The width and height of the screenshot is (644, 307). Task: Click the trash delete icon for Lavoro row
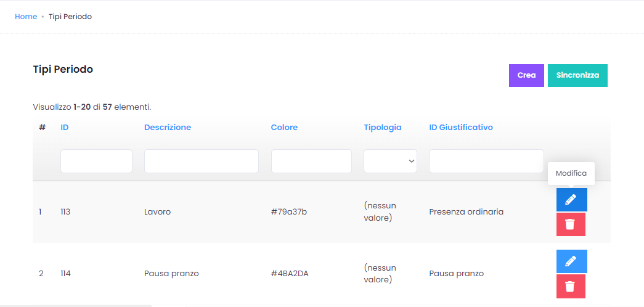coord(571,224)
